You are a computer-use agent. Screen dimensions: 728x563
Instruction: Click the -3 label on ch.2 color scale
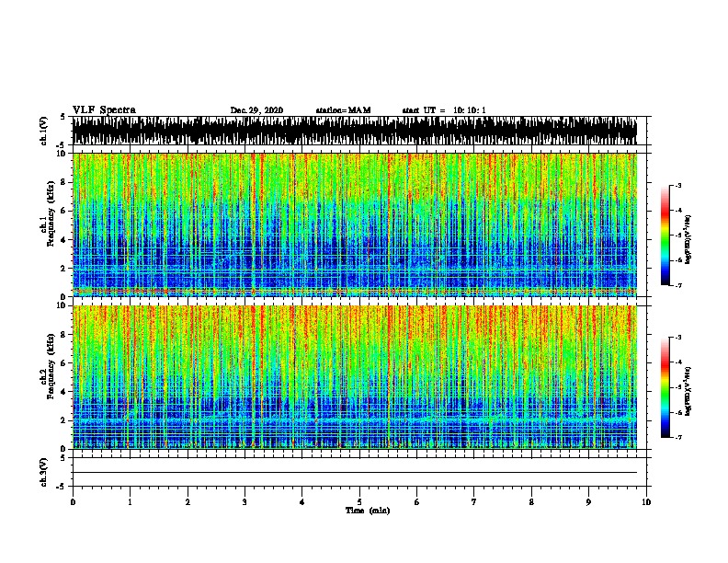pos(678,338)
